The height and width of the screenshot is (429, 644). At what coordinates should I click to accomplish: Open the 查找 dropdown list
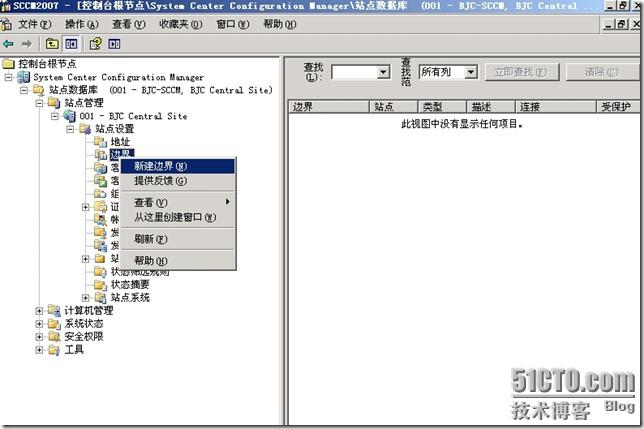[x=383, y=73]
